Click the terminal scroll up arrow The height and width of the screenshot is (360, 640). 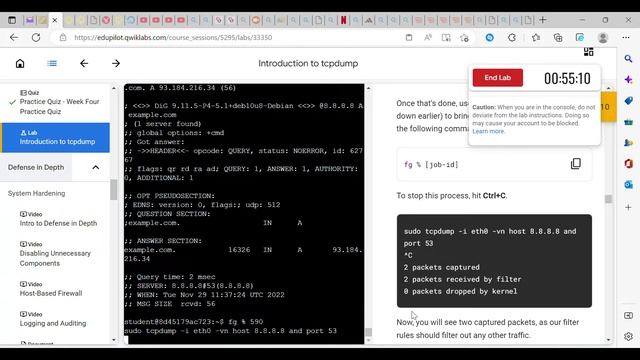[368, 88]
